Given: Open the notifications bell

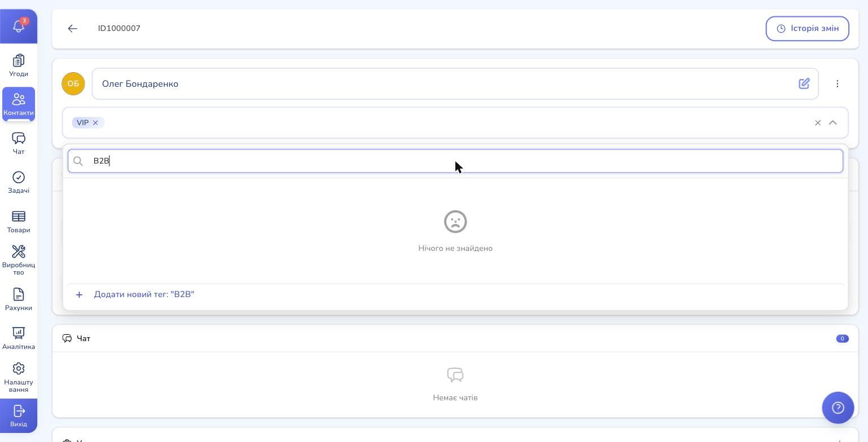Looking at the screenshot, I should pos(19,26).
